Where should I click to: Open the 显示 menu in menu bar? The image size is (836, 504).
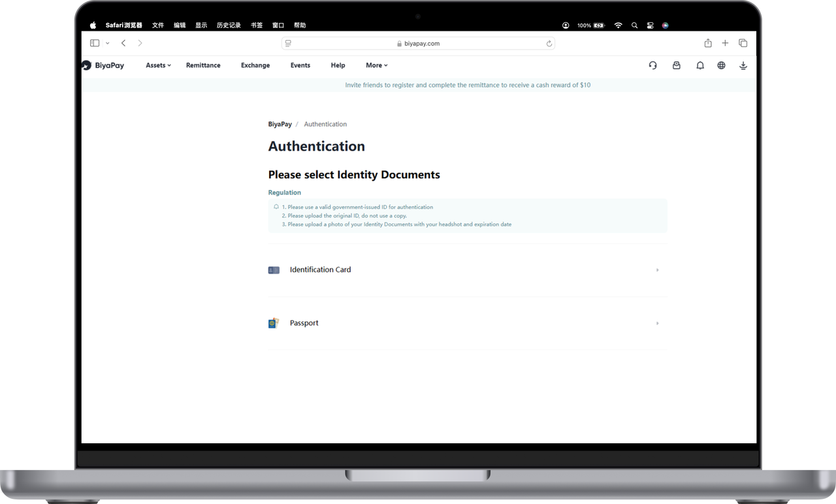201,25
